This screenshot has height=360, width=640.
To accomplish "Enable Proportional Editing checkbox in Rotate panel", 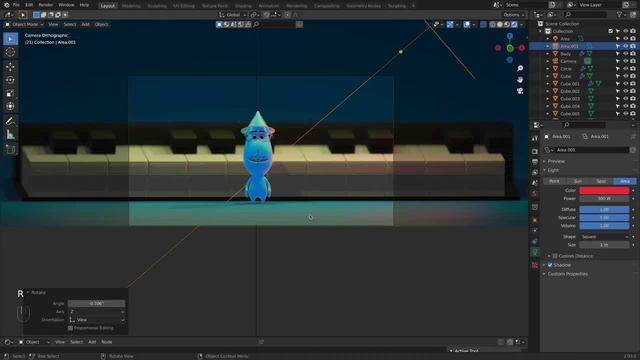I will pos(70,328).
